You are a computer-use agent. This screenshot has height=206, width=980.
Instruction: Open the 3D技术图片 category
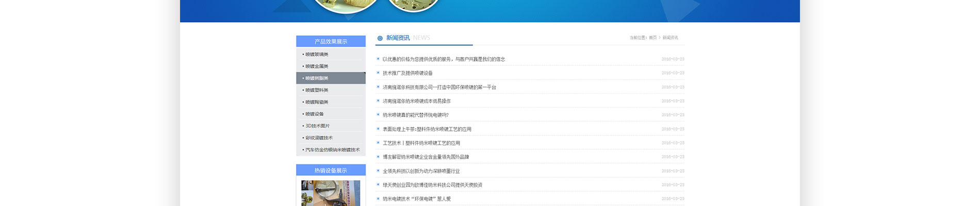[x=318, y=126]
